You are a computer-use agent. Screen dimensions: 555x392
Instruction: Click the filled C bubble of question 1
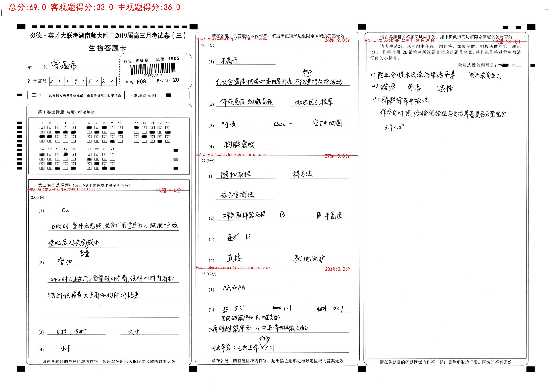tap(42, 137)
